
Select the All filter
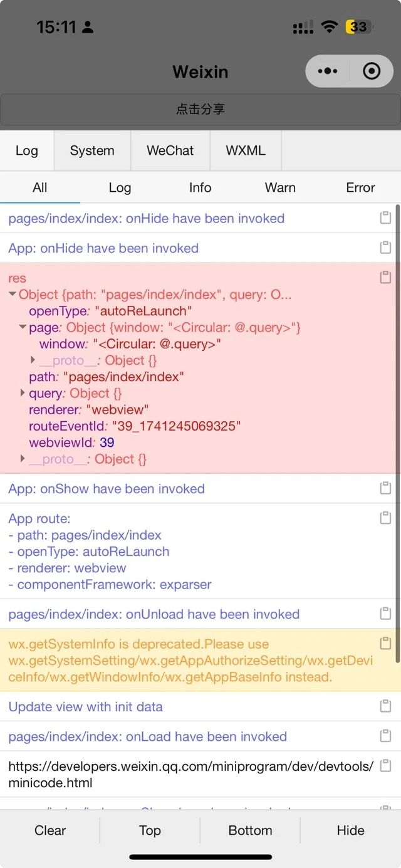click(40, 187)
